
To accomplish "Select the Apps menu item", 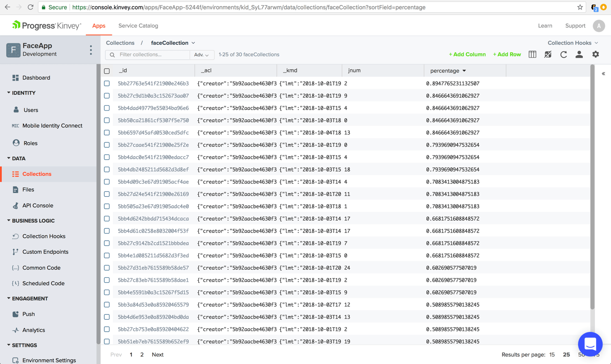I will pyautogui.click(x=99, y=25).
